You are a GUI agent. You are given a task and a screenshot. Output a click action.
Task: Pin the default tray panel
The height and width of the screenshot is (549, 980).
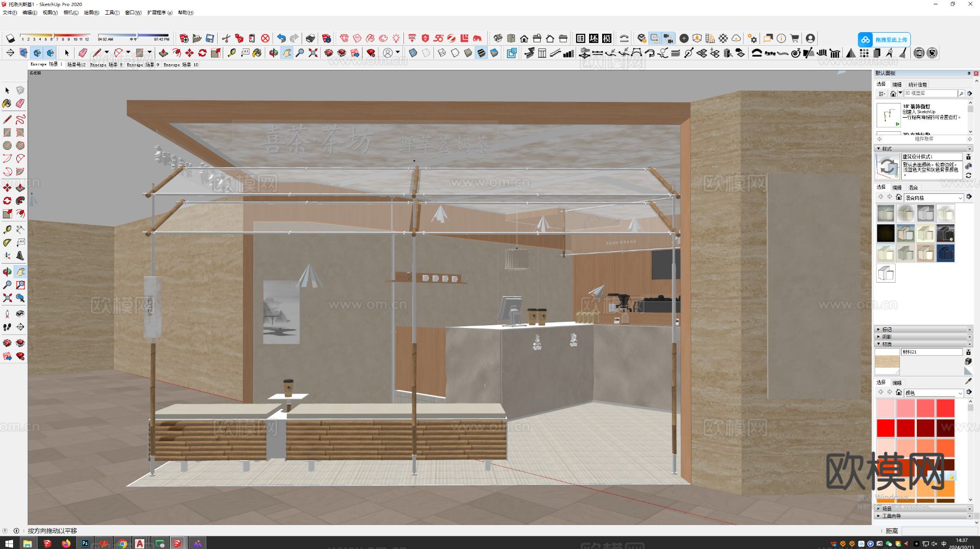pos(969,73)
